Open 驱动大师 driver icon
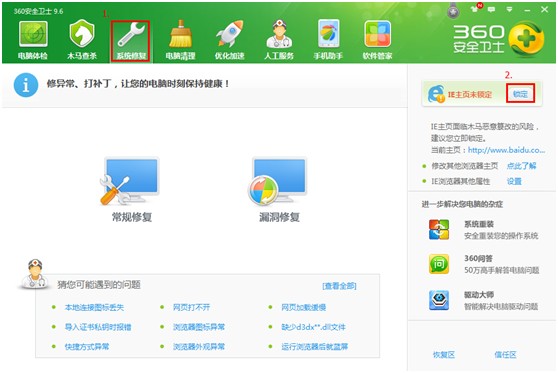558x373 pixels. [x=439, y=300]
